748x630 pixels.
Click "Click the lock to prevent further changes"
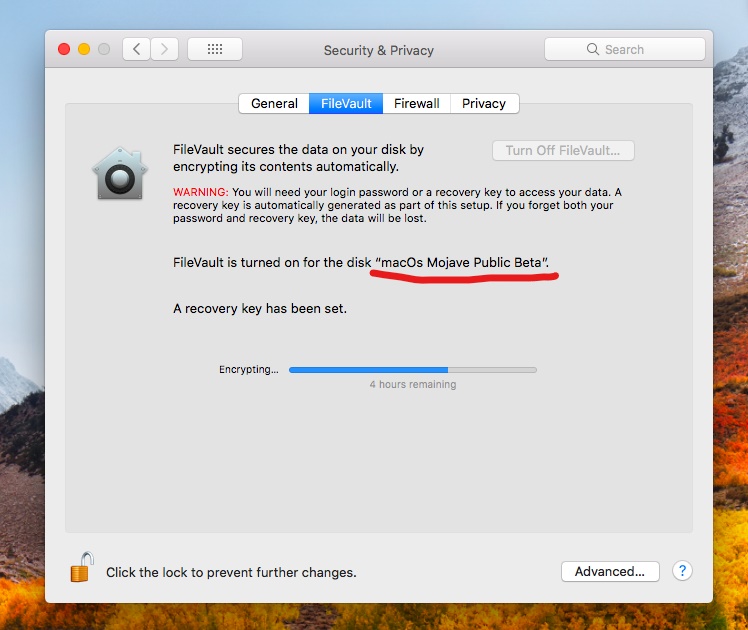point(231,572)
